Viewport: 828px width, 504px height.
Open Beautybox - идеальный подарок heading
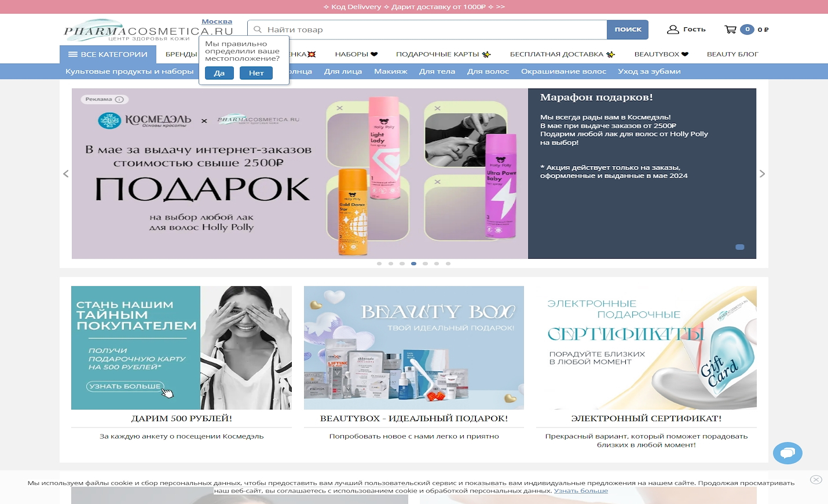(414, 418)
